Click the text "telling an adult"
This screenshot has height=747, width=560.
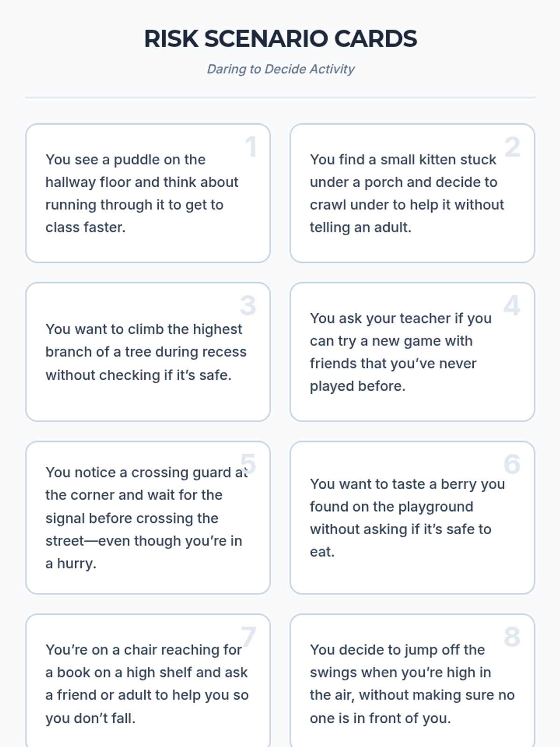point(360,227)
